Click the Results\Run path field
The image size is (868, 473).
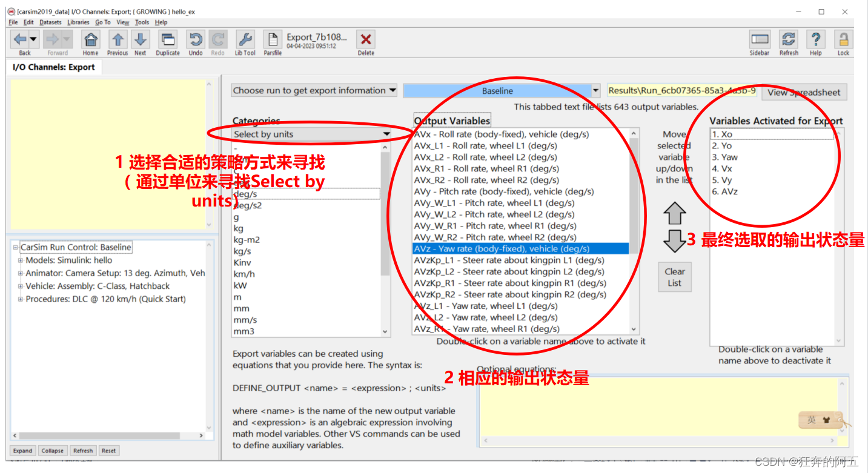click(x=682, y=90)
